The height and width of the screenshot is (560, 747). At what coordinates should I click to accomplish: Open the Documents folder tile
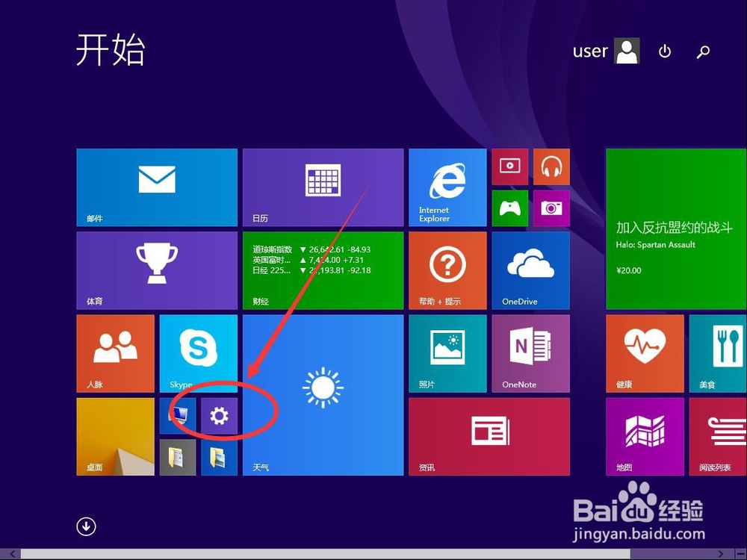(x=178, y=457)
